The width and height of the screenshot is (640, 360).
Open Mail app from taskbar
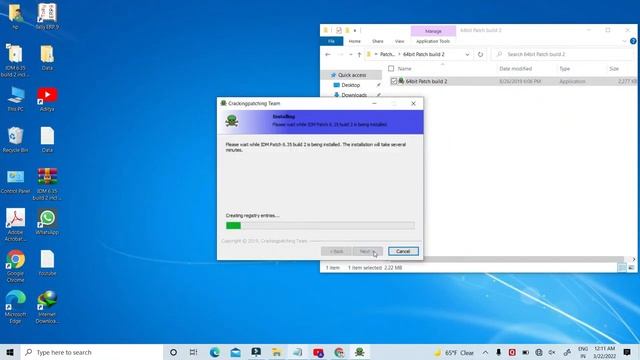point(236,352)
